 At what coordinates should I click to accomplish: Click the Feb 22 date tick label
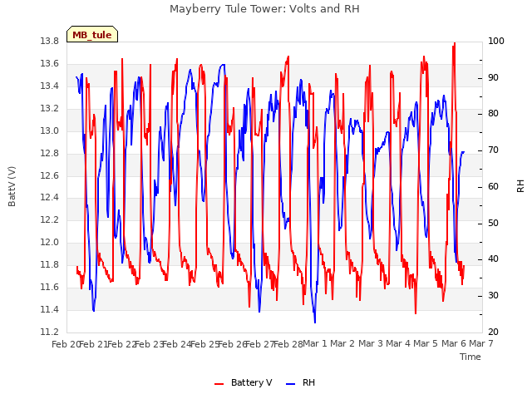coord(121,344)
